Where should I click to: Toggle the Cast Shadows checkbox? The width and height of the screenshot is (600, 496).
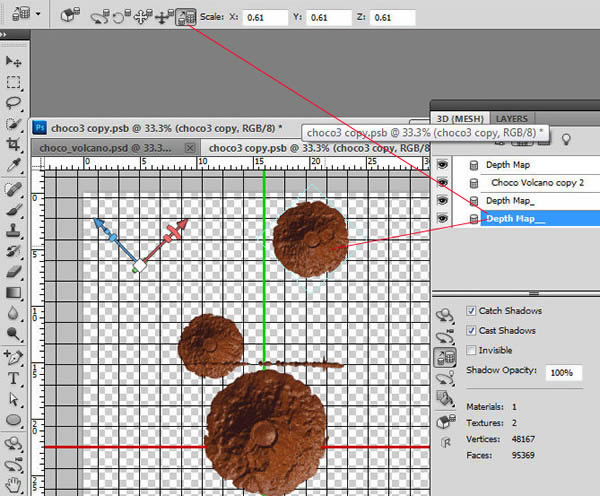tap(471, 330)
